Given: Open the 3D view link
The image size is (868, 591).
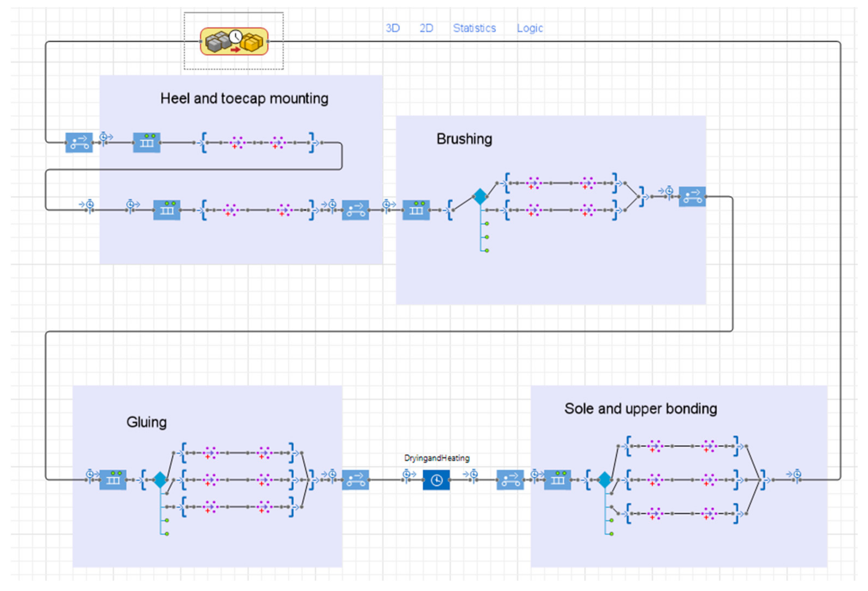Looking at the screenshot, I should [x=392, y=28].
